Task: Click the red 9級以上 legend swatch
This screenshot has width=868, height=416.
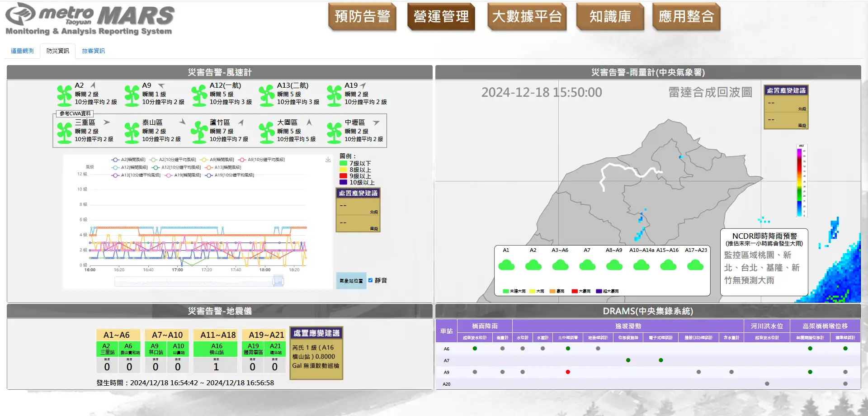Action: pyautogui.click(x=343, y=176)
